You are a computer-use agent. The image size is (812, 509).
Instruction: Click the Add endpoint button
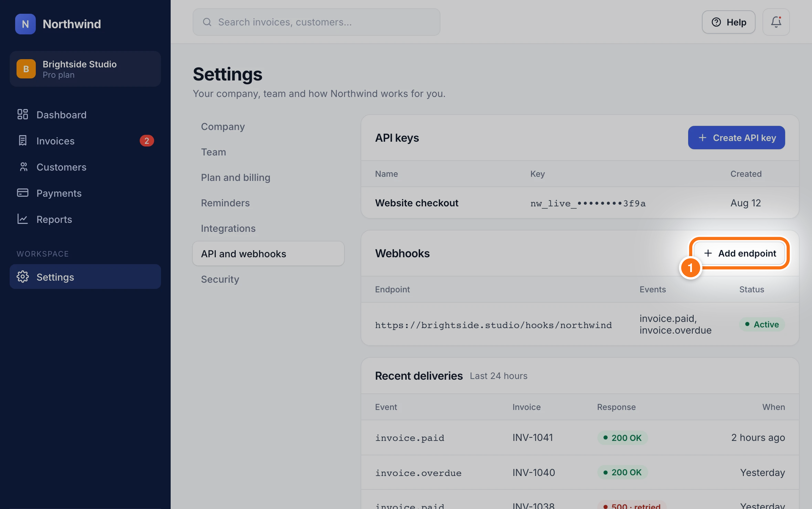[x=739, y=253]
